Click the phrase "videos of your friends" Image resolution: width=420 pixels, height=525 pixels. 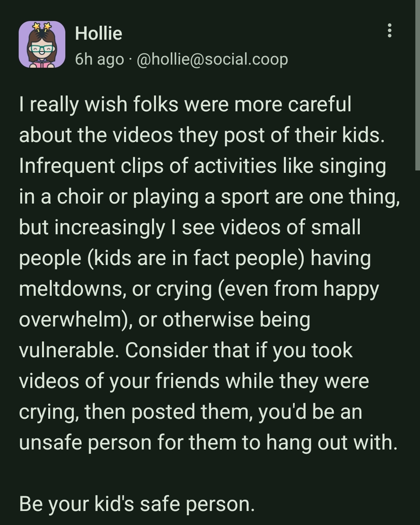coord(119,381)
